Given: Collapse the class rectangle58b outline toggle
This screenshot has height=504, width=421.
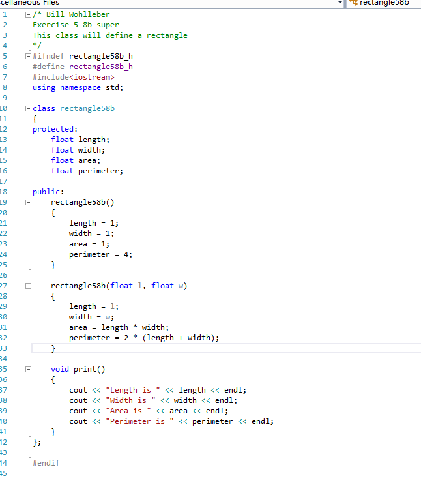Looking at the screenshot, I should [28, 108].
